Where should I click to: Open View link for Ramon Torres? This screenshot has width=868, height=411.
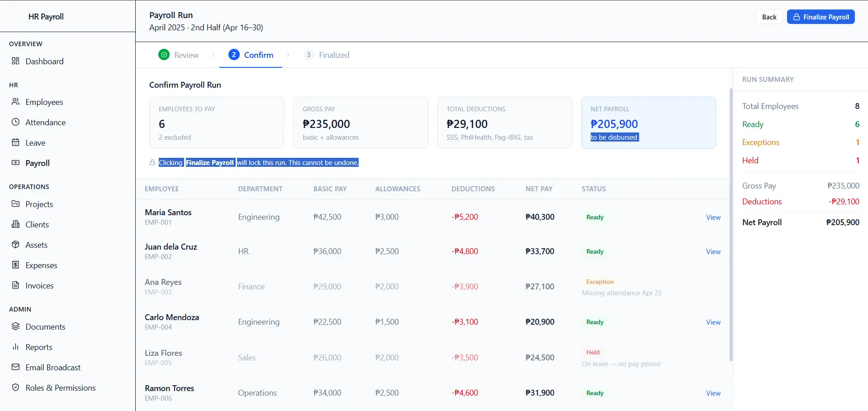point(713,393)
